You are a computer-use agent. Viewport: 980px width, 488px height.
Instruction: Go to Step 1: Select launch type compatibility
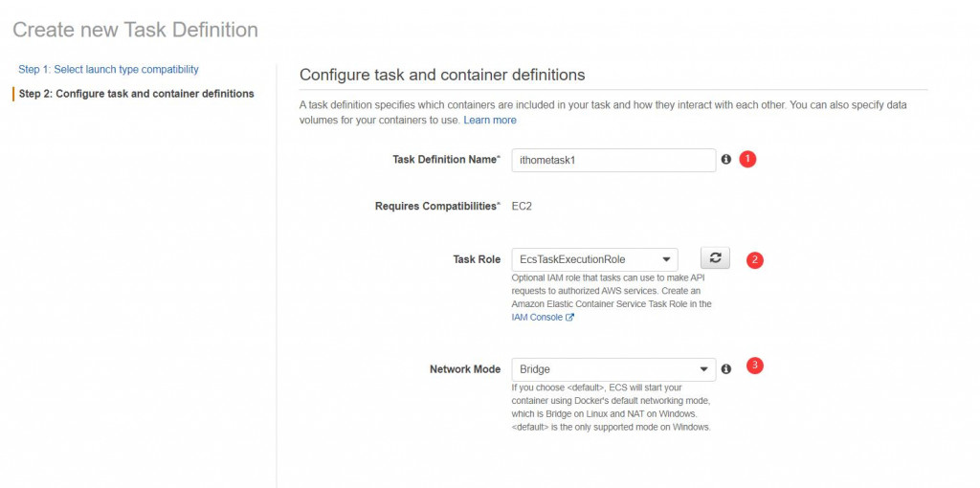coord(108,70)
